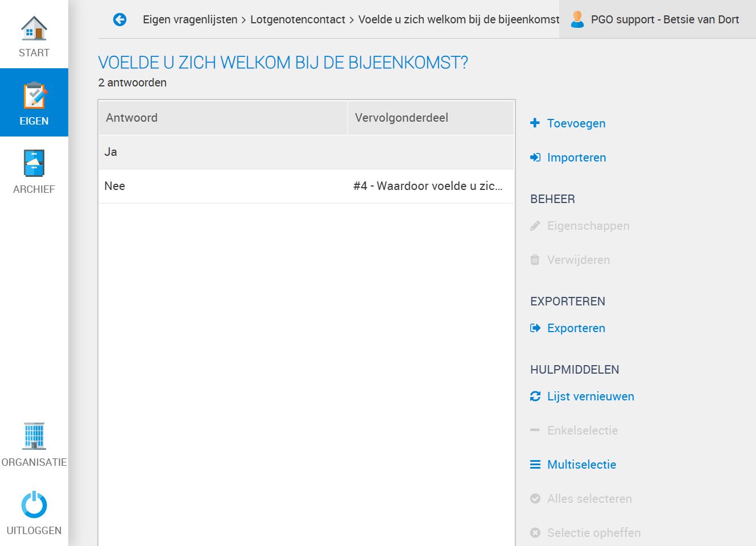This screenshot has width=756, height=546.
Task: Click the pencil icon beside Eigenschappen
Action: [535, 226]
